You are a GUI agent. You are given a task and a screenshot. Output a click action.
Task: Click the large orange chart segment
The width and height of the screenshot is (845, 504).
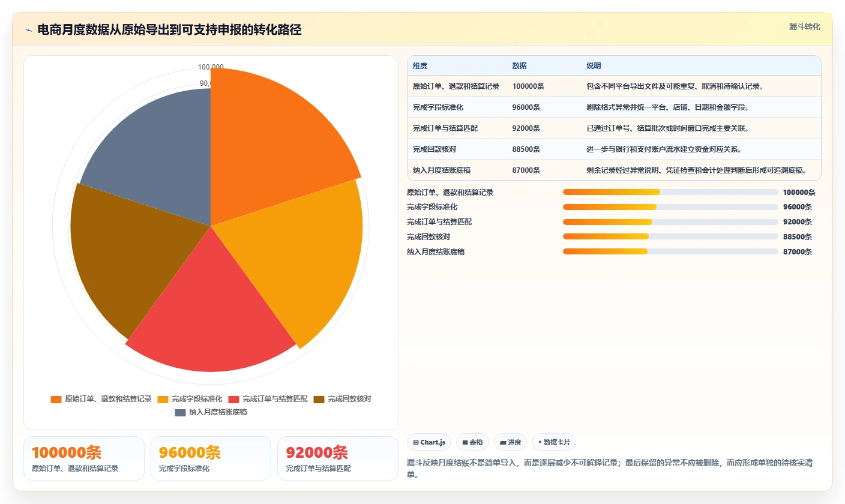pyautogui.click(x=270, y=144)
